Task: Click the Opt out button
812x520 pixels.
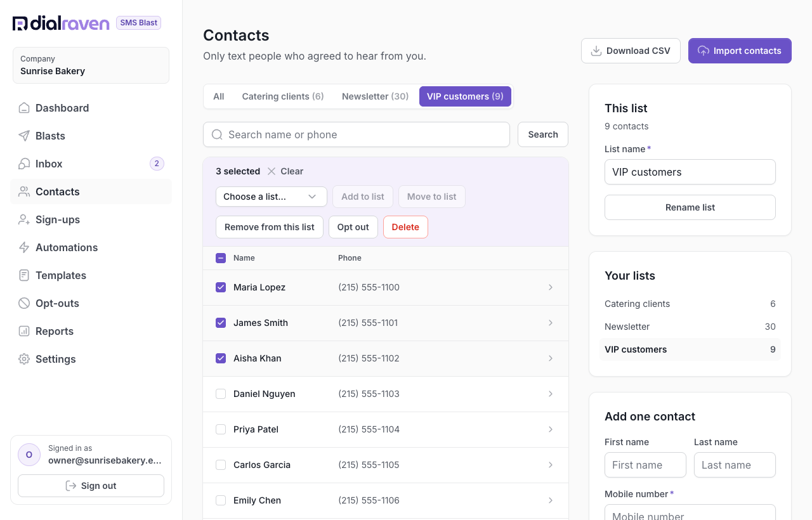Action: (x=353, y=227)
